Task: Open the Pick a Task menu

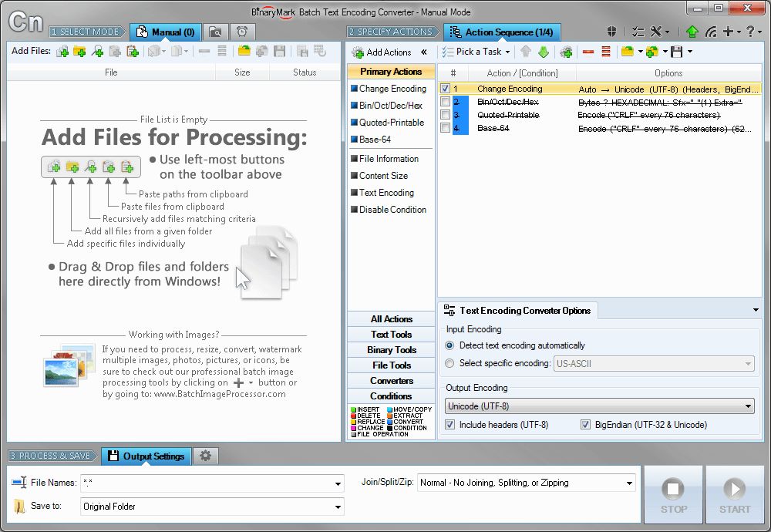Action: [x=477, y=52]
